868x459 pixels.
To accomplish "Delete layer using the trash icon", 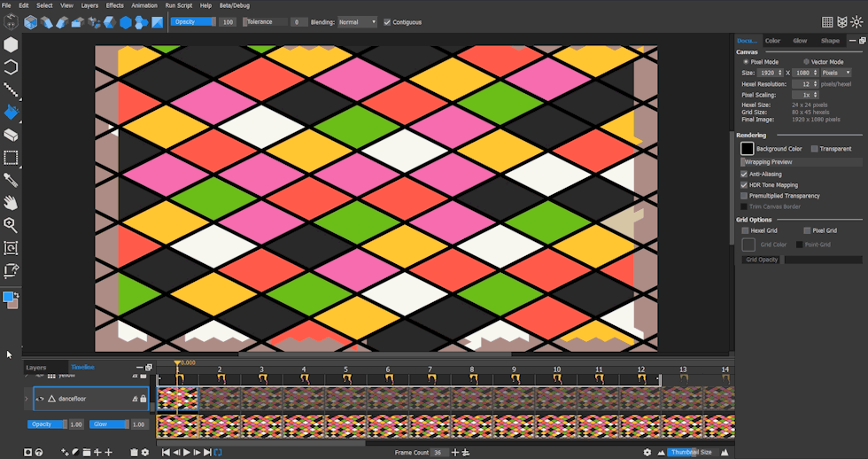I will pyautogui.click(x=134, y=452).
